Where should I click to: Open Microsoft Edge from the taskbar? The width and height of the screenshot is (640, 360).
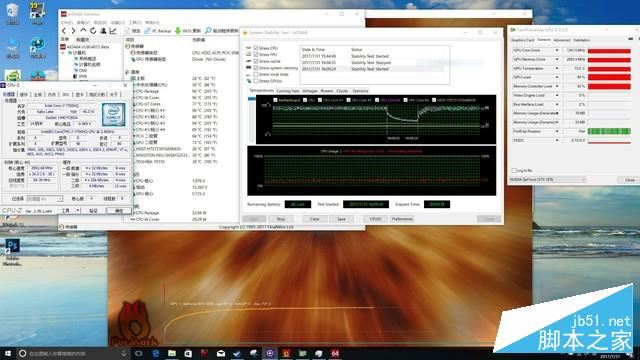(x=156, y=353)
